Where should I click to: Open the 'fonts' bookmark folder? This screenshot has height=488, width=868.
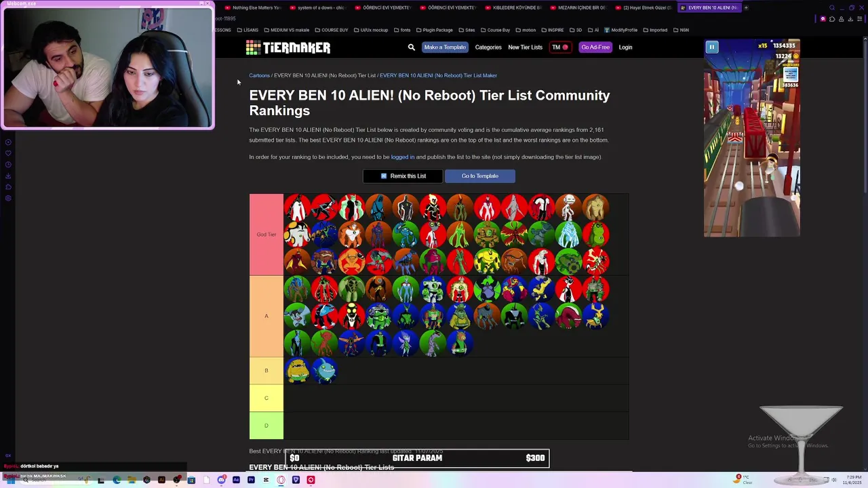402,30
